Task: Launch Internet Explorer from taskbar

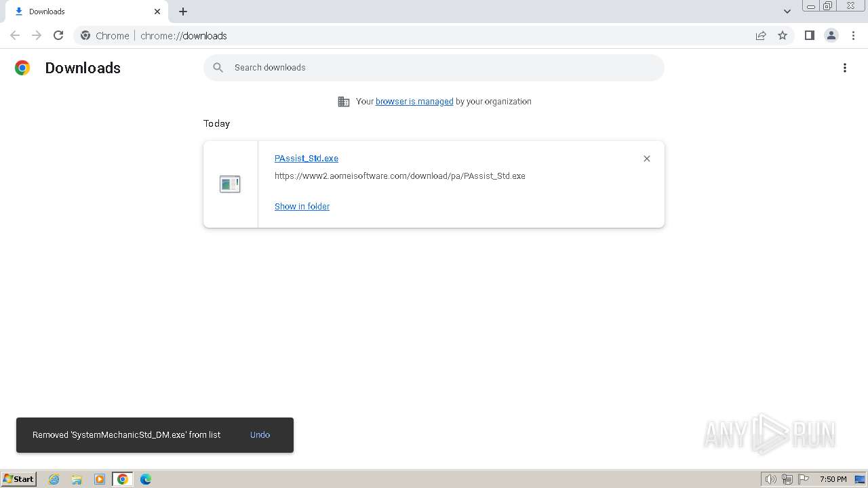Action: [x=54, y=479]
